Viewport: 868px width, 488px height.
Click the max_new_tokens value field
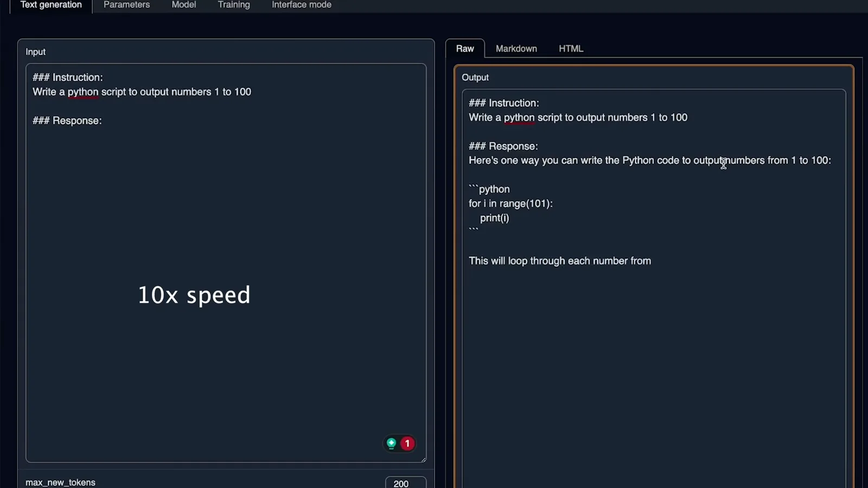pos(405,483)
